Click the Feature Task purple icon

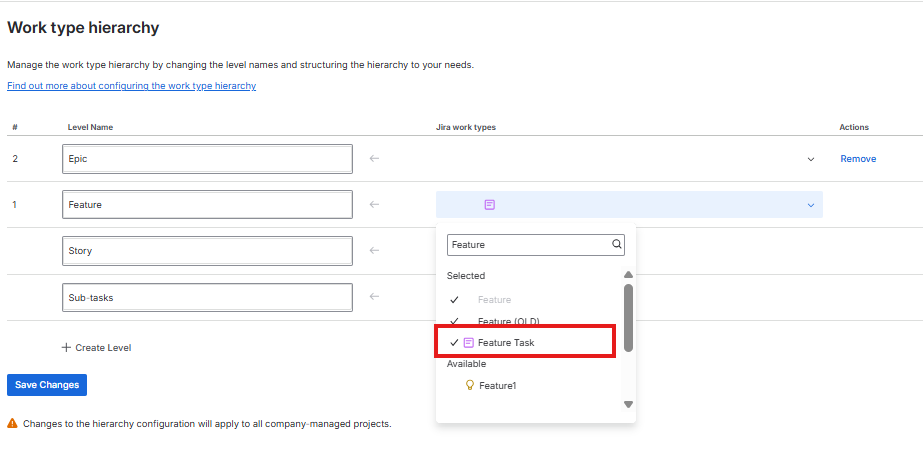click(x=469, y=342)
